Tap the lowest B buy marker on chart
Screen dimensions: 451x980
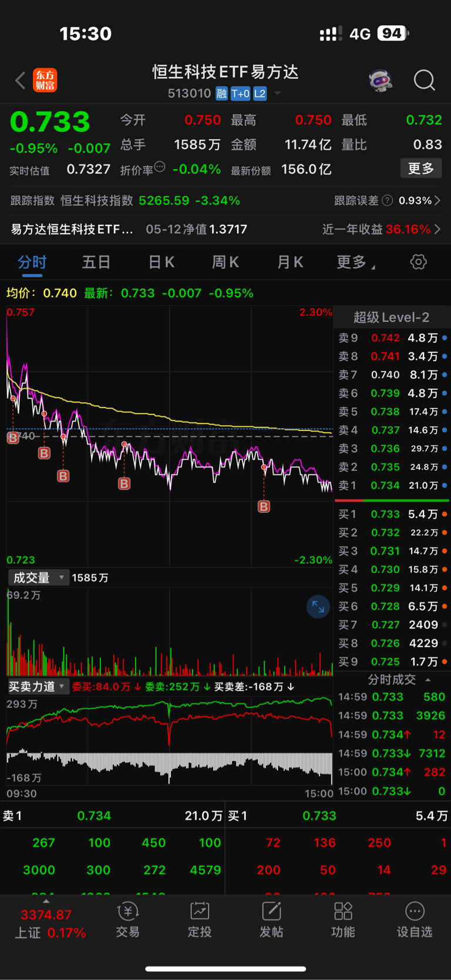tap(264, 506)
